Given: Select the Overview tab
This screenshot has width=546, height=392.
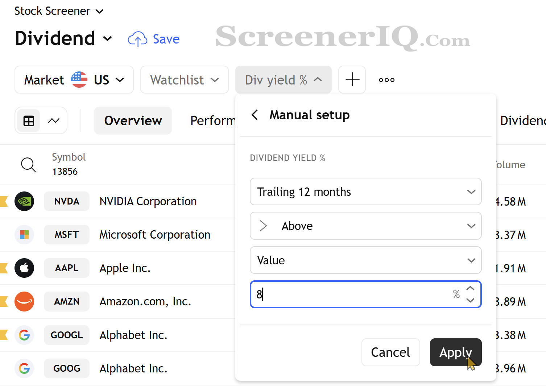Looking at the screenshot, I should click(x=133, y=121).
